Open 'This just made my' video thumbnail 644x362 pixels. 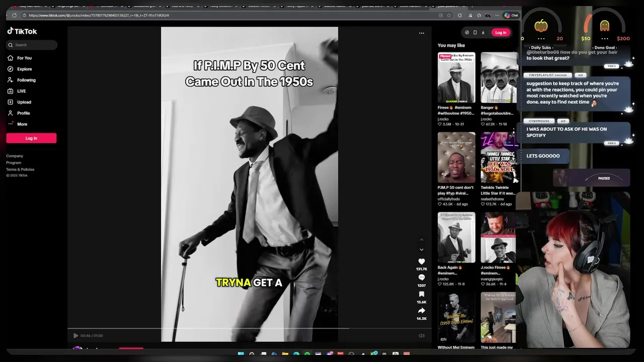[499, 317]
